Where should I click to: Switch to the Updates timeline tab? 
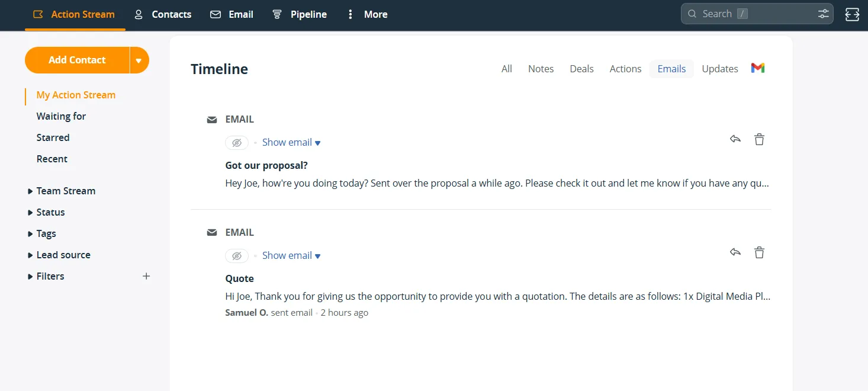(720, 69)
